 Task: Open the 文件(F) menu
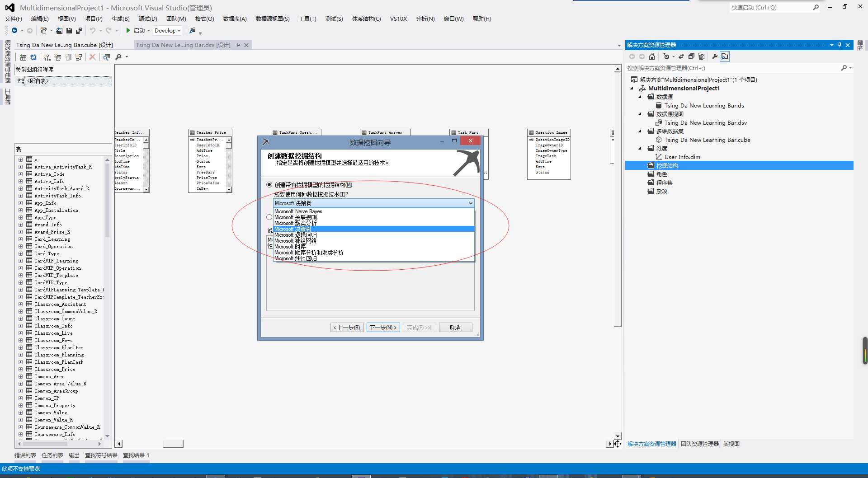[14, 19]
